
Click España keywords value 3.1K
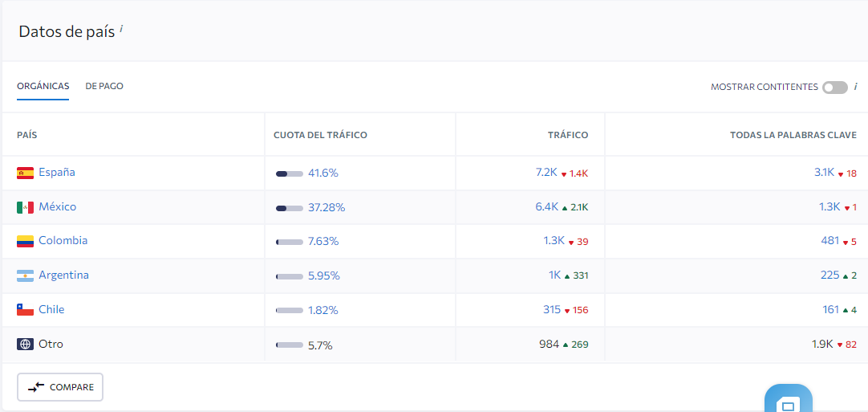point(824,173)
